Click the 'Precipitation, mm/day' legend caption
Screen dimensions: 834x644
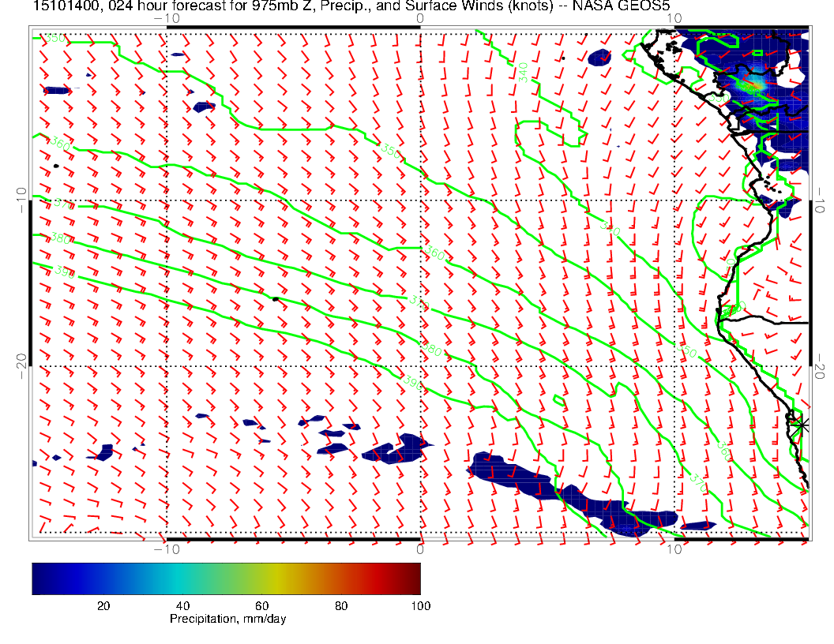coord(228,620)
